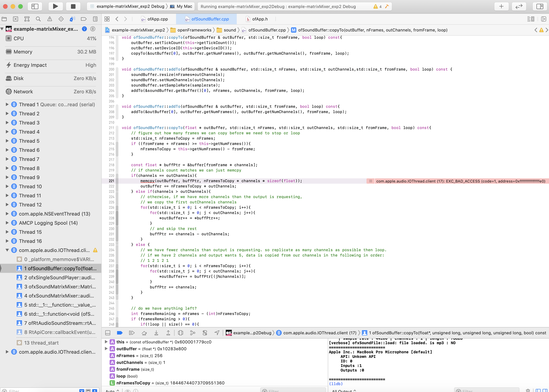
Task: Open the Debug Memory Graph button
Action: tap(193, 333)
